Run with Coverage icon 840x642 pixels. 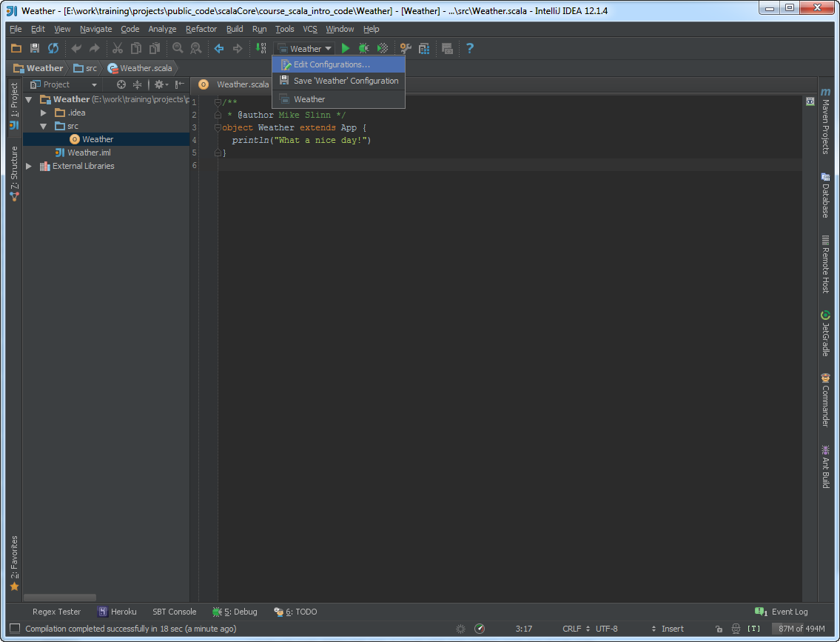click(x=383, y=48)
